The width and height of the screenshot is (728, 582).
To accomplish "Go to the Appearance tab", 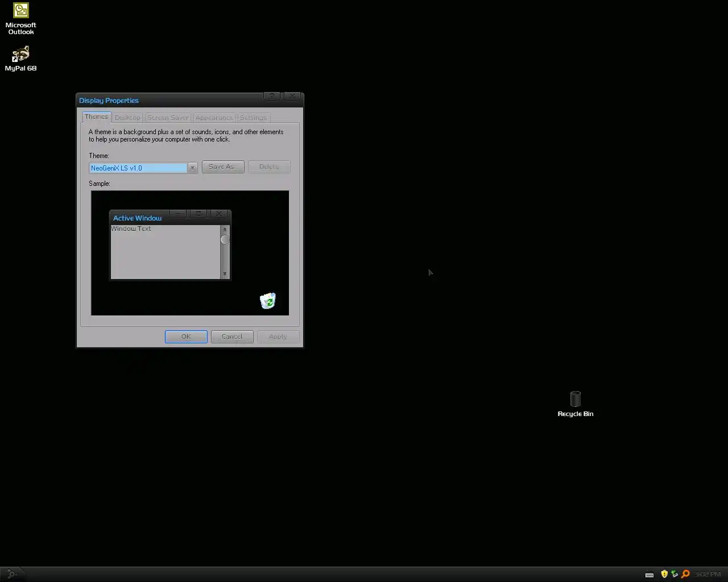I will [214, 118].
